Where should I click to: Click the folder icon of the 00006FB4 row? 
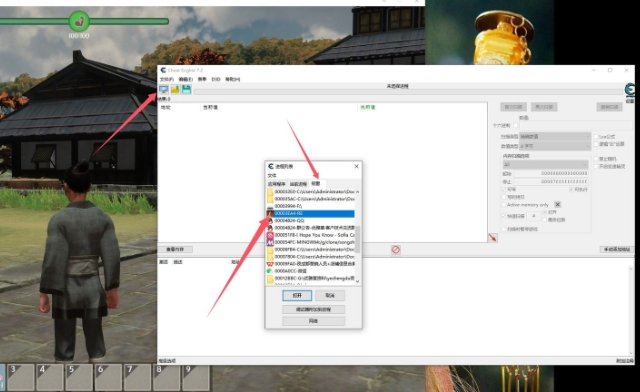[x=270, y=249]
